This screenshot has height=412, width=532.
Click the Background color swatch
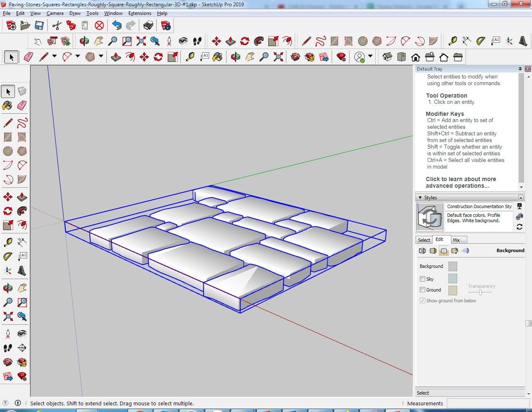pos(453,266)
